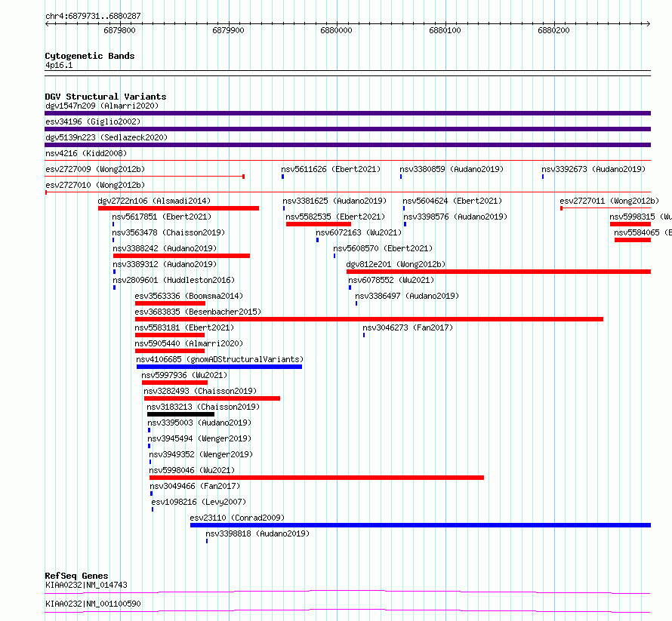
Task: Click the 6880000 ruler position
Action: point(337,30)
